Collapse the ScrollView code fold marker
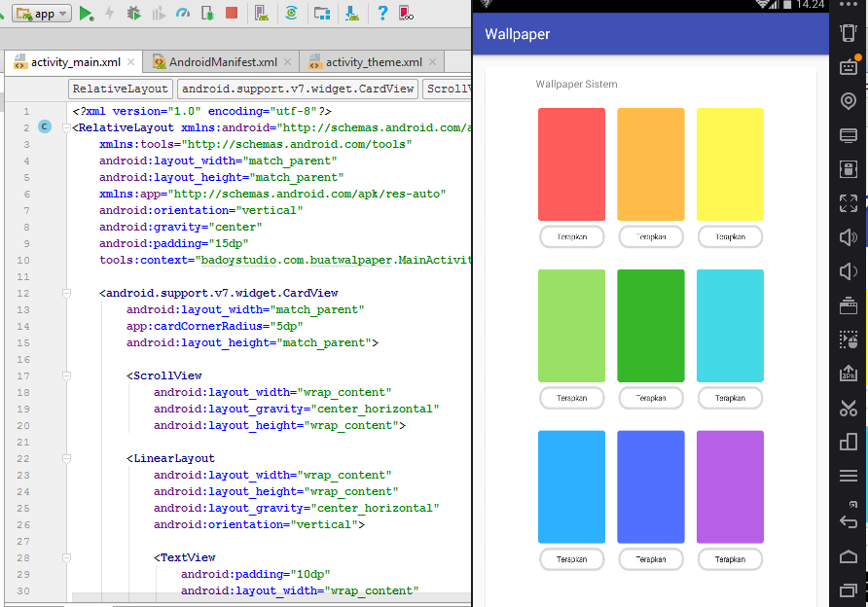The image size is (868, 607). click(x=66, y=375)
